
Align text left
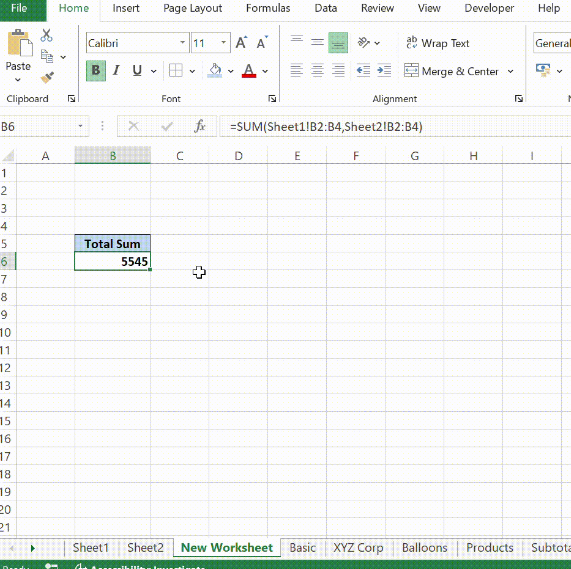pyautogui.click(x=296, y=70)
